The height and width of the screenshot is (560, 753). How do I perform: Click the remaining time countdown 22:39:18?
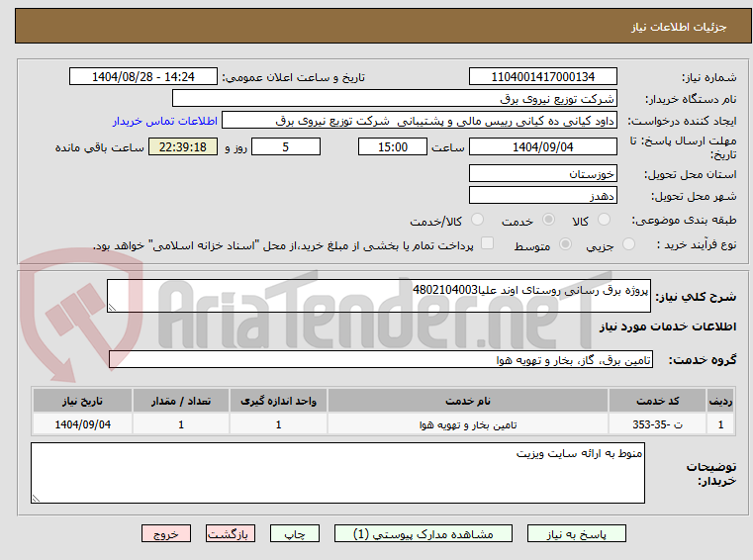click(182, 146)
